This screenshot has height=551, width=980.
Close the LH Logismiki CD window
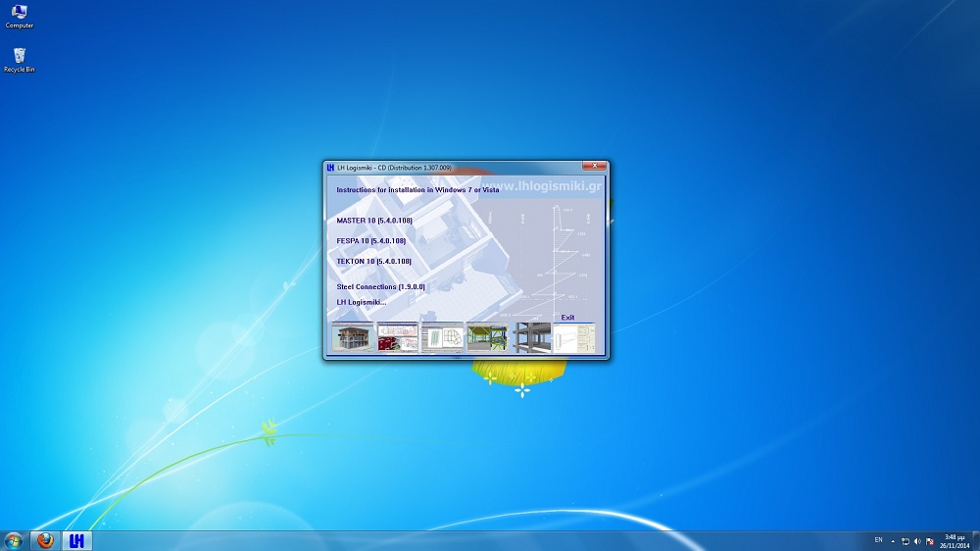(x=594, y=166)
